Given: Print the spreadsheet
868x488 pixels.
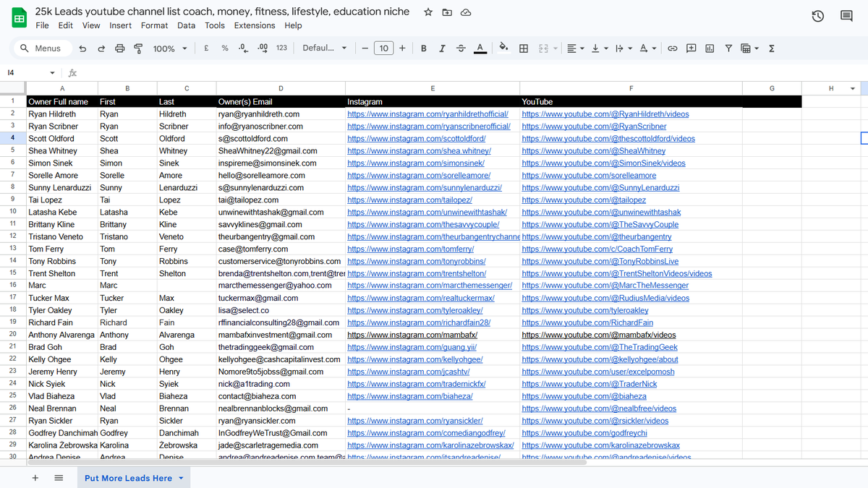Looking at the screenshot, I should point(120,48).
